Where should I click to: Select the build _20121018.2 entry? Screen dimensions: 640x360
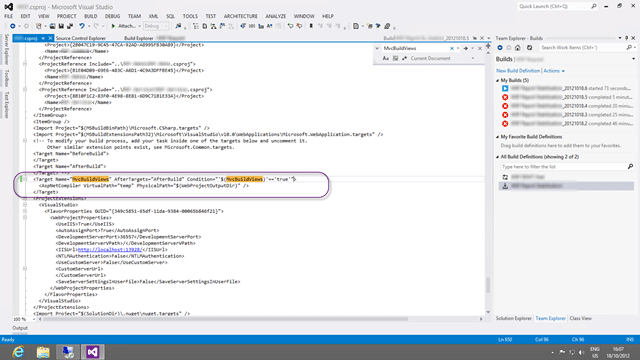[x=567, y=124]
